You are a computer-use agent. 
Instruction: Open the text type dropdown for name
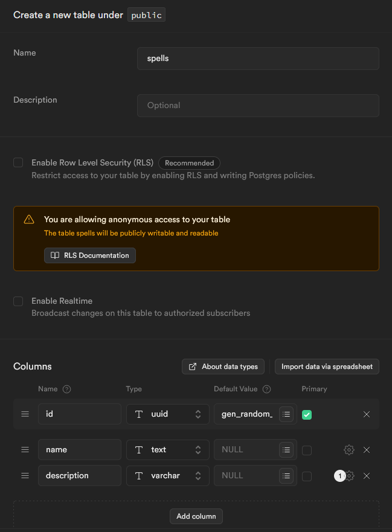tap(168, 450)
